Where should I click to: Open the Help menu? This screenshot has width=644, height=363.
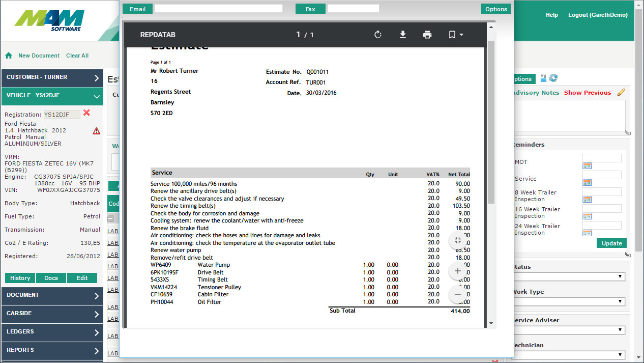coord(551,15)
